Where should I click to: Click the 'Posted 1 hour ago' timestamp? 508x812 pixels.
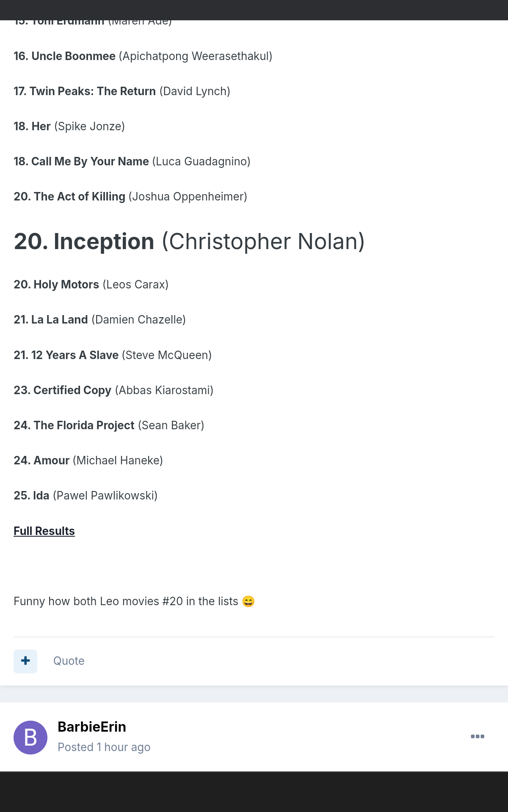[x=104, y=747]
